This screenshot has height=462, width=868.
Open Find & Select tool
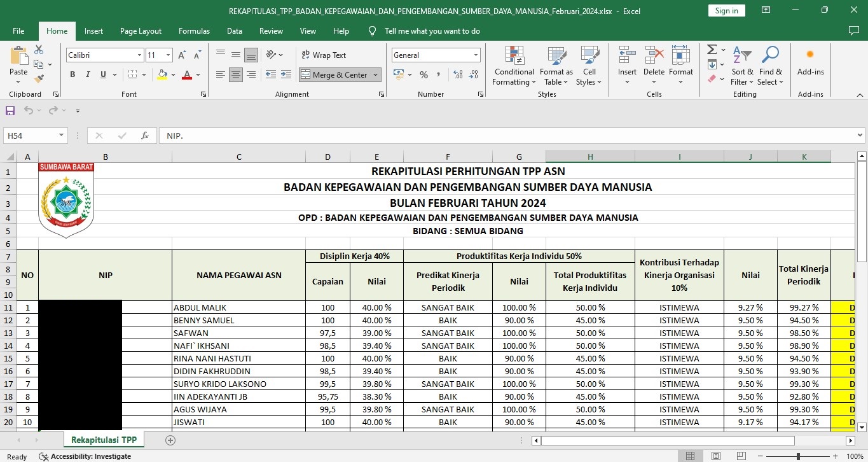pyautogui.click(x=770, y=66)
